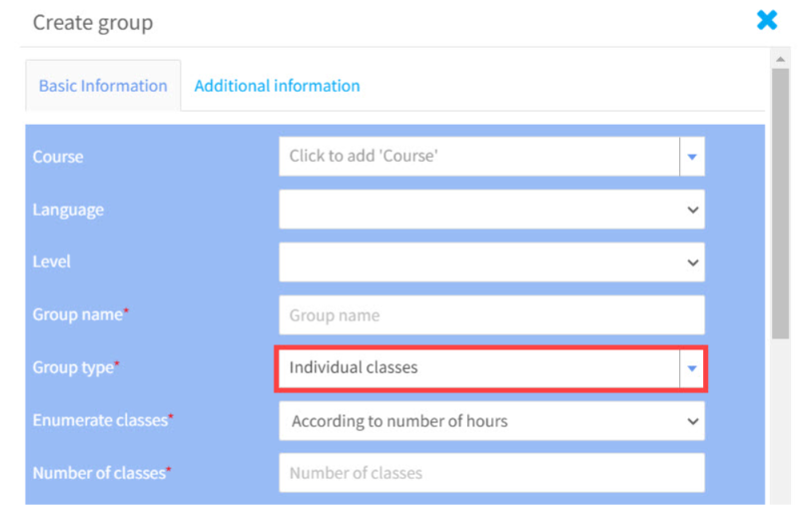
Task: Click the Create group dialog title
Action: [93, 23]
